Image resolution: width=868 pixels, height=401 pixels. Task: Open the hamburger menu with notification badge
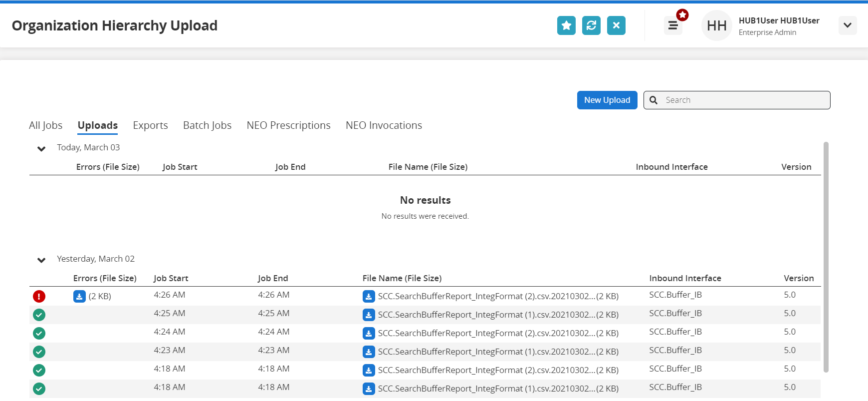[x=673, y=25]
